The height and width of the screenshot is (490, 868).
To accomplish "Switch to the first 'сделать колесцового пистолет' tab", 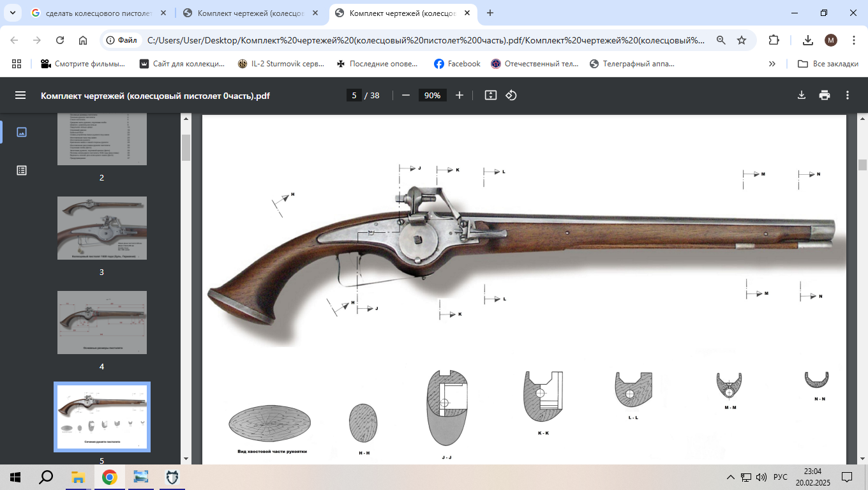I will [95, 13].
